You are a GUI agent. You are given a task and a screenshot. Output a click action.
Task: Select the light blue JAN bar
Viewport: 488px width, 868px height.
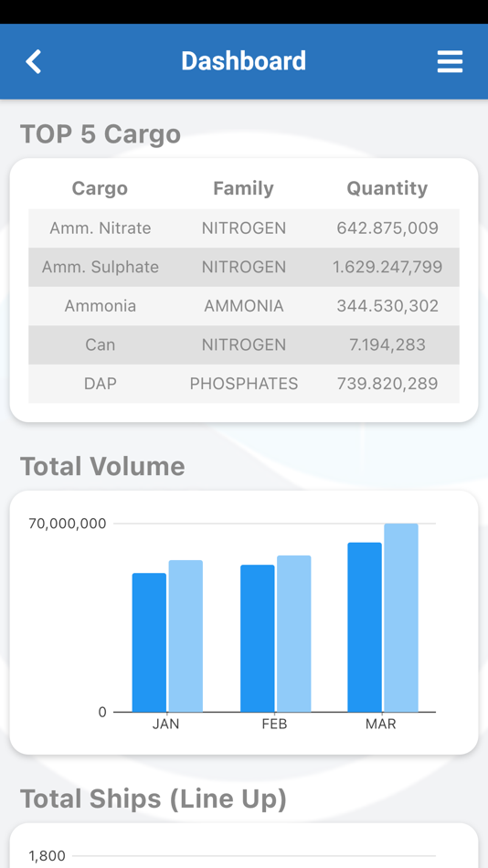point(186,636)
